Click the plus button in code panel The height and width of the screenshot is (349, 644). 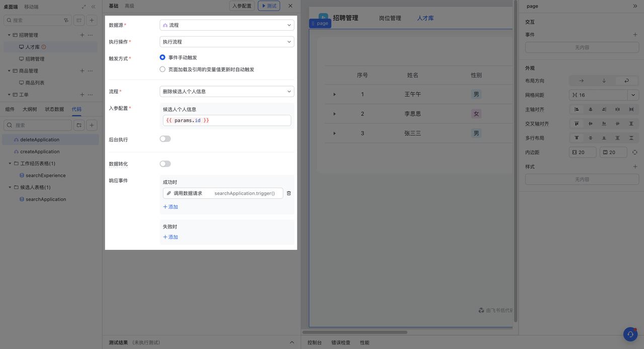pos(92,125)
